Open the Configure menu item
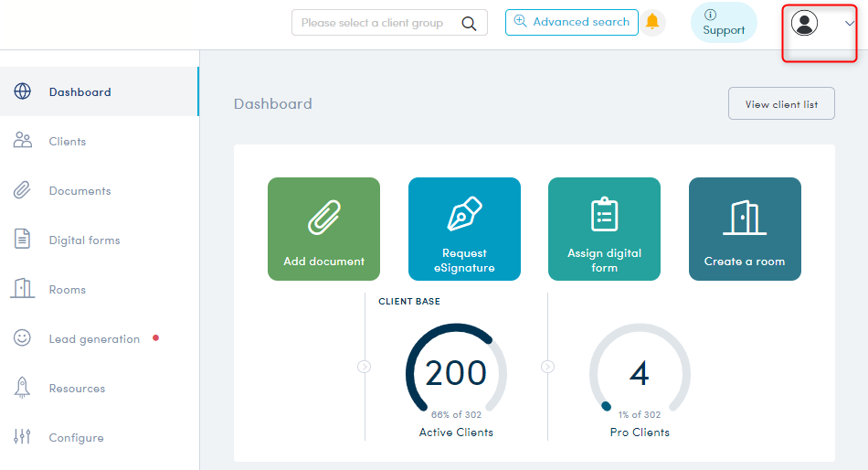The image size is (868, 470). tap(99, 437)
